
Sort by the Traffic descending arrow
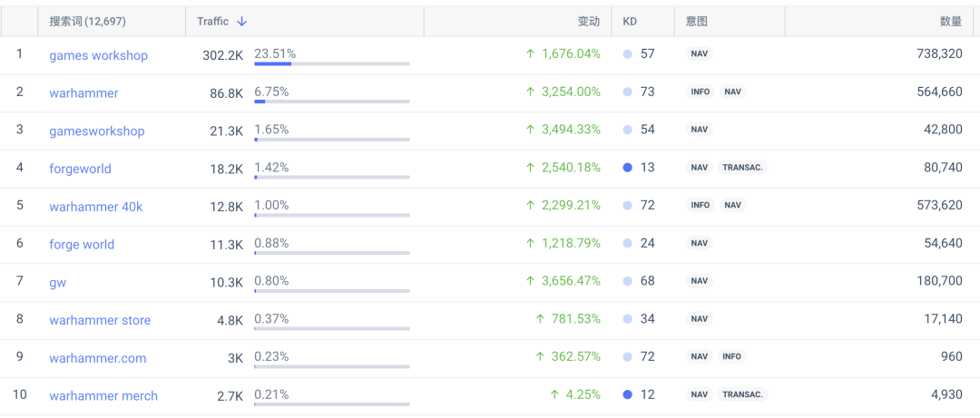tap(242, 21)
